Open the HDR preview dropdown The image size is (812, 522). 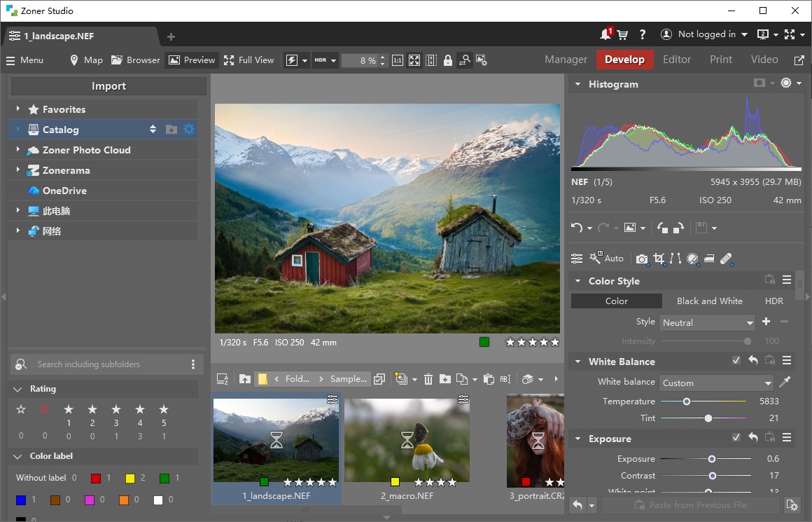(325, 61)
